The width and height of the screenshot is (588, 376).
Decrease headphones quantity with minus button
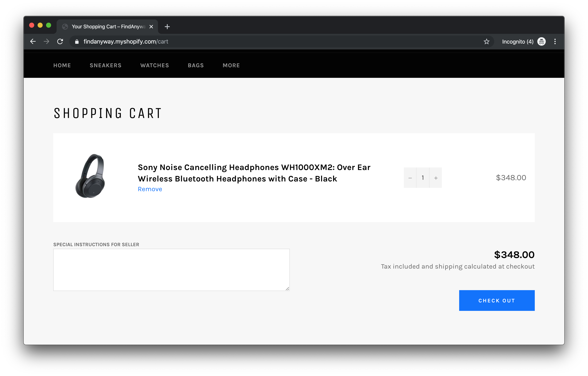click(410, 178)
